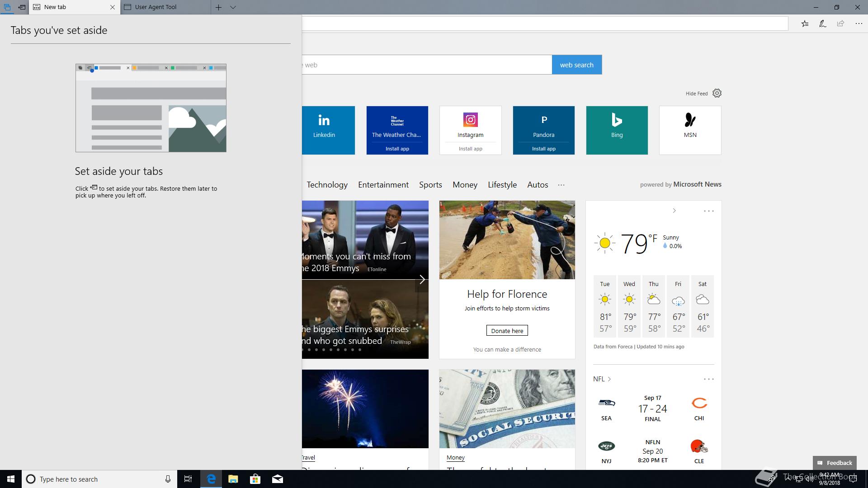Click Hide Feed link
The image size is (868, 488).
(x=697, y=94)
